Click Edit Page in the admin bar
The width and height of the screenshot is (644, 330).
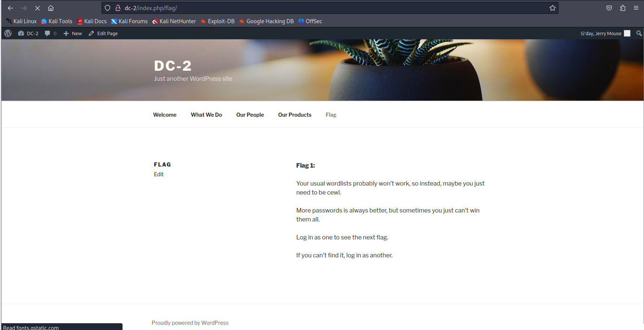[103, 33]
